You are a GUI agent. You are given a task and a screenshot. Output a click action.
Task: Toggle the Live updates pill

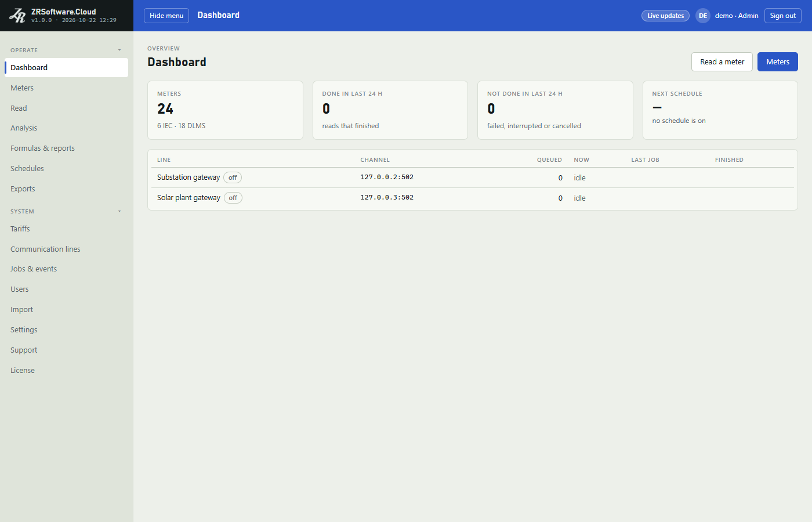(665, 16)
